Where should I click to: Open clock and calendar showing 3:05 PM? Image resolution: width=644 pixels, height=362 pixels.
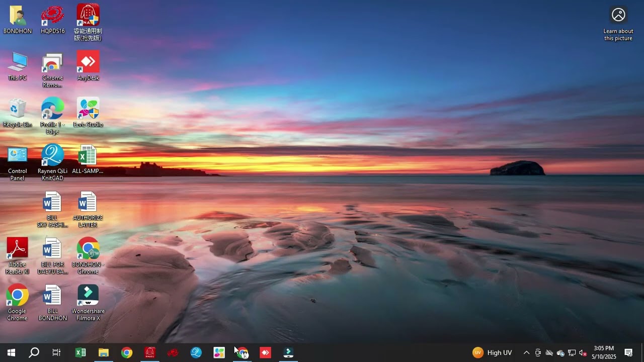pos(604,352)
